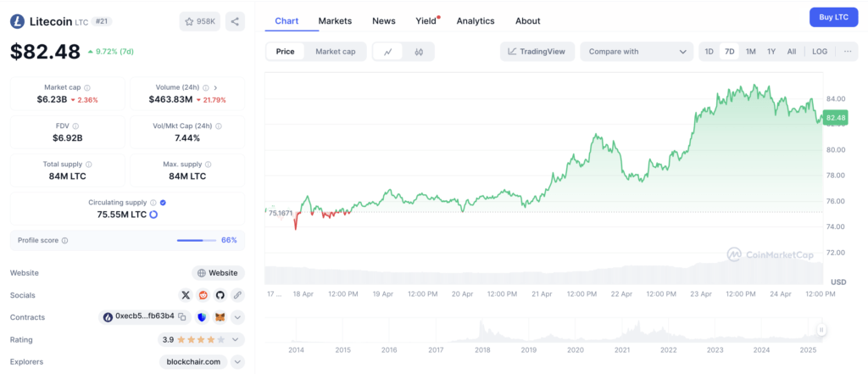Click the shield icon next to contract
Image resolution: width=868 pixels, height=374 pixels.
pos(202,317)
